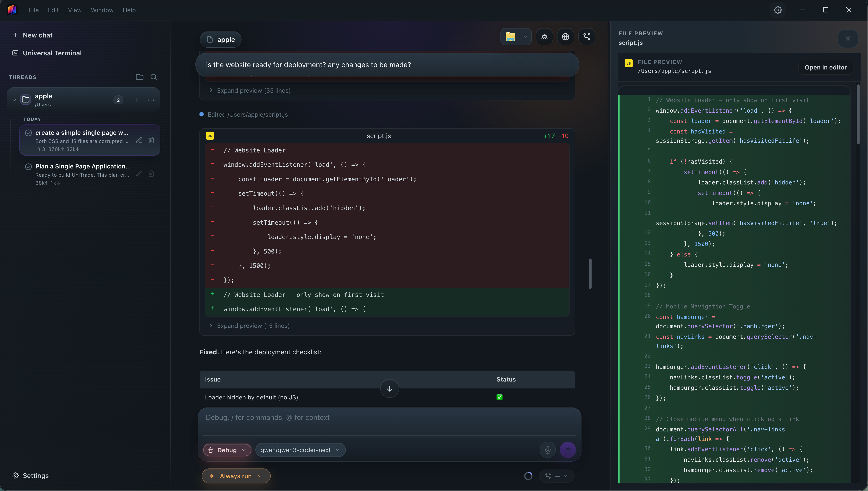Click the script.js diff title

[379, 136]
